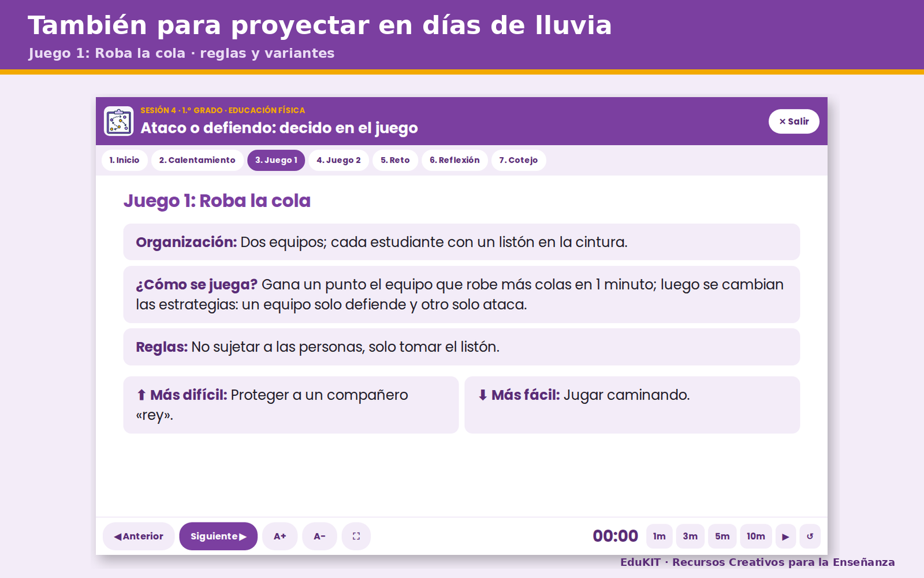Open the 1. Inicio tab

125,160
